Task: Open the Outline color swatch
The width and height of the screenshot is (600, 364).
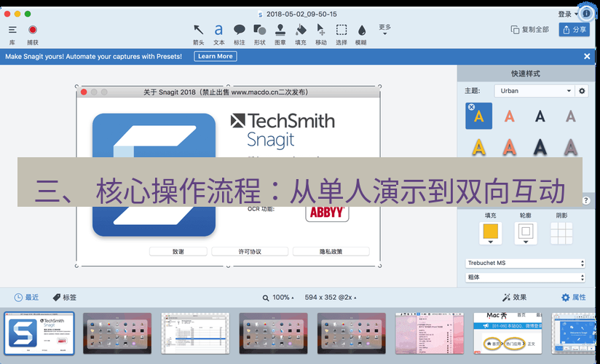Action: pos(526,233)
